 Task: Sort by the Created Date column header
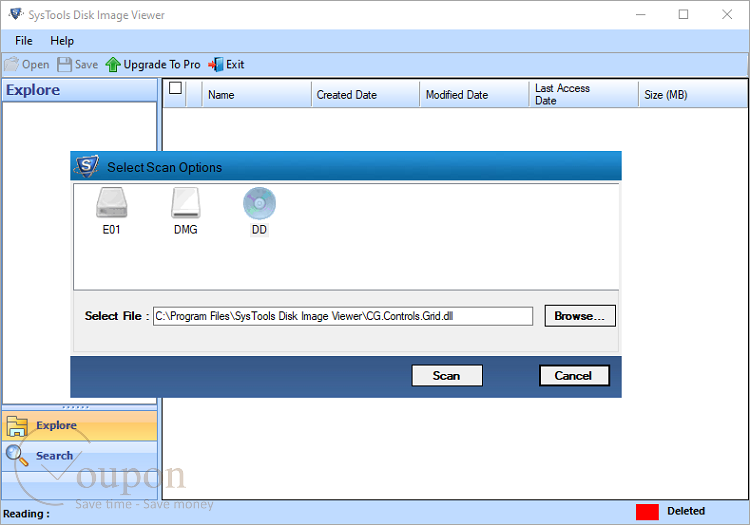(x=365, y=95)
